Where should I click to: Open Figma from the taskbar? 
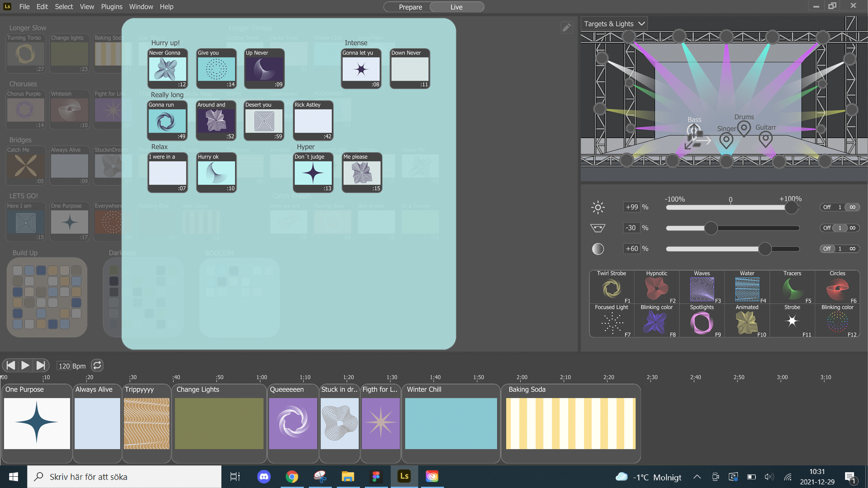coord(376,476)
